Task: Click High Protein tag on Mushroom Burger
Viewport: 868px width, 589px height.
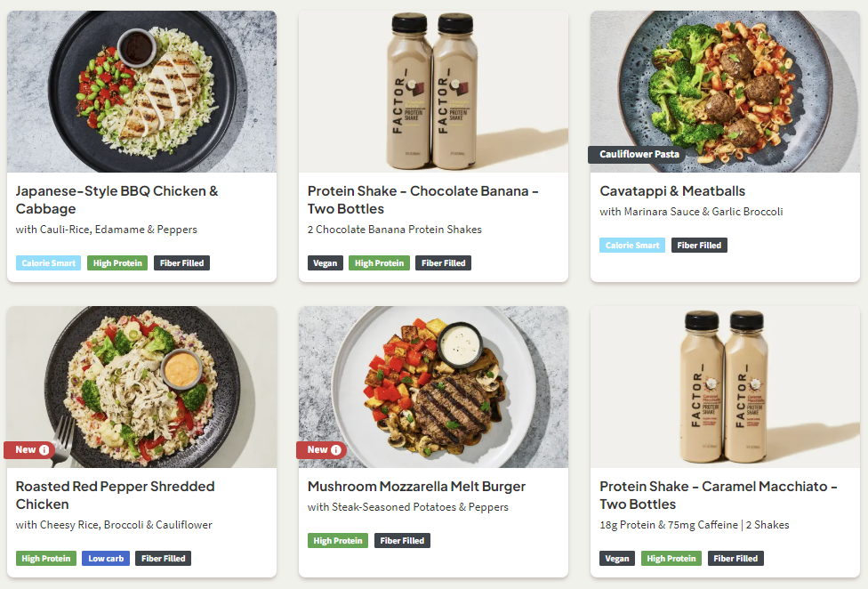Action: click(x=337, y=541)
